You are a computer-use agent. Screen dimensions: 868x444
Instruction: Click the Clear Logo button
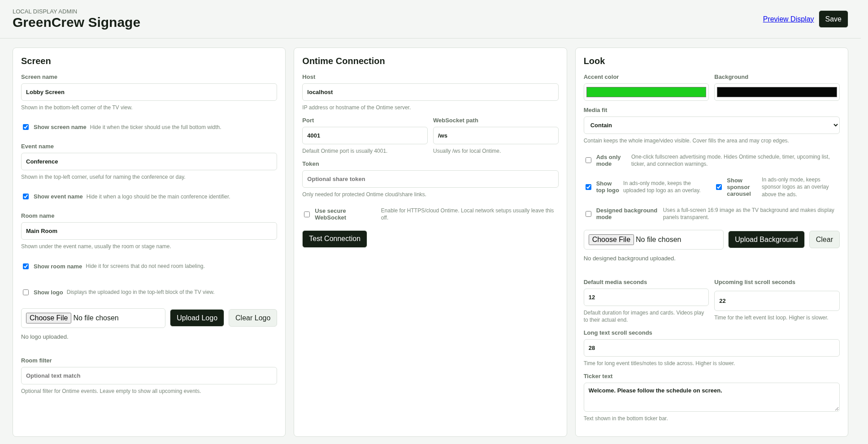253,318
